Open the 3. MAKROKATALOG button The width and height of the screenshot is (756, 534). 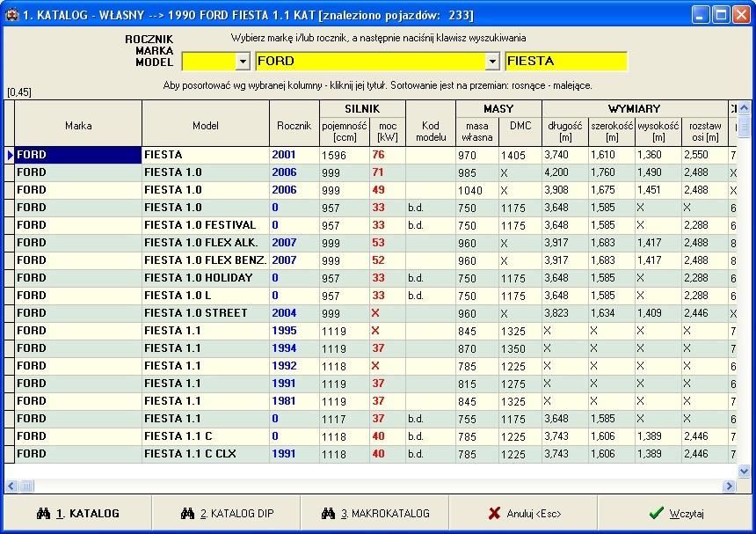pyautogui.click(x=374, y=513)
